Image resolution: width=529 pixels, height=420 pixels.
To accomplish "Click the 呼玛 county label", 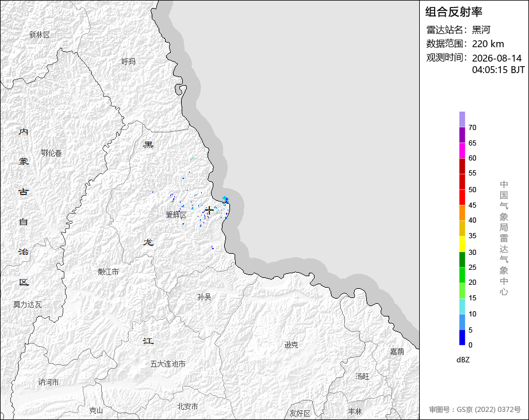I will [x=128, y=62].
